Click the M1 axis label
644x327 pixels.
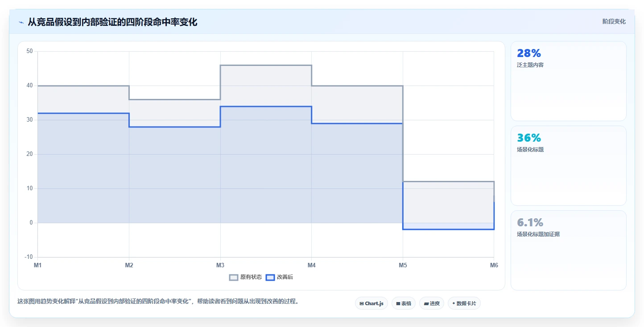pos(38,265)
